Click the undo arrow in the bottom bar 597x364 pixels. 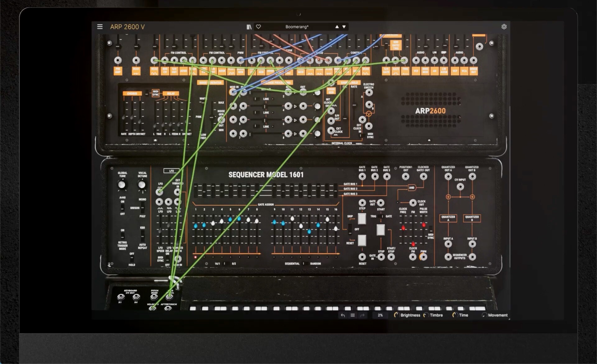343,315
